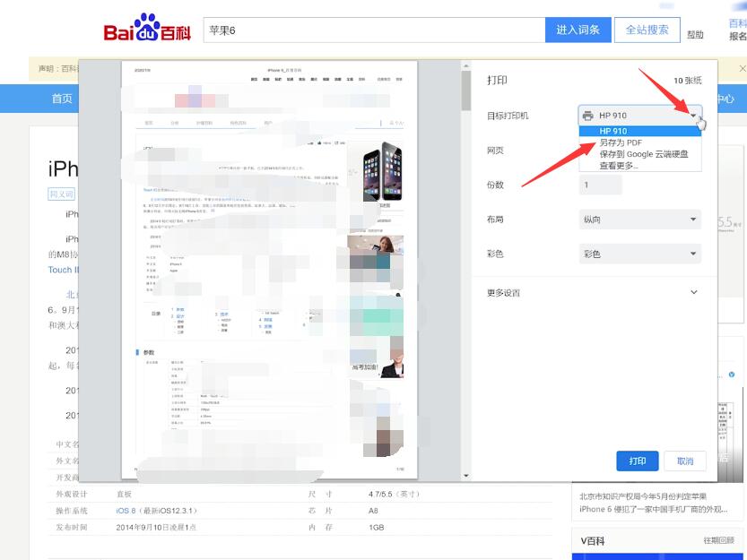Click the V百科 heading
The height and width of the screenshot is (560, 747).
pos(593,540)
